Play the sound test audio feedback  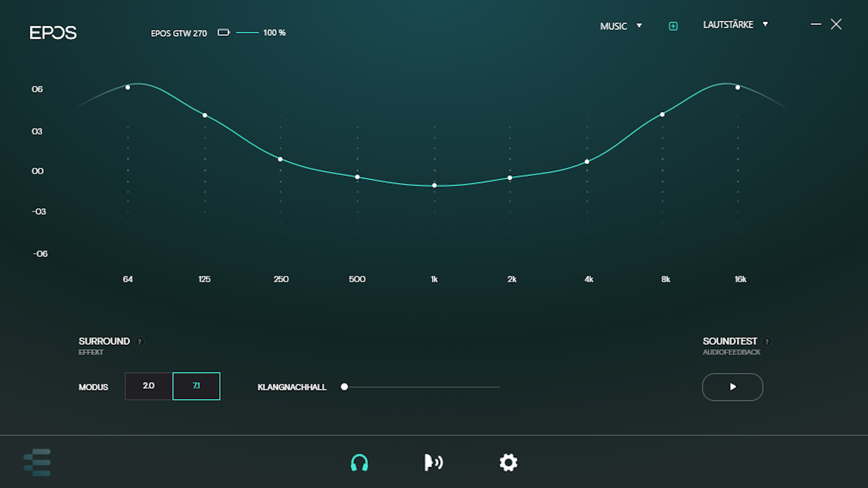pyautogui.click(x=732, y=387)
